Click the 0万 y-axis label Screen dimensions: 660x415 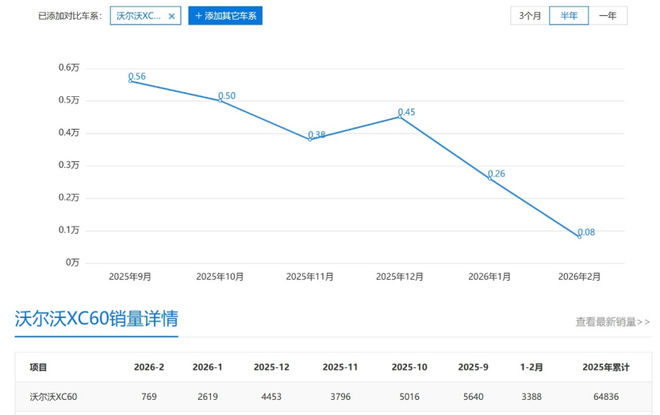click(72, 262)
